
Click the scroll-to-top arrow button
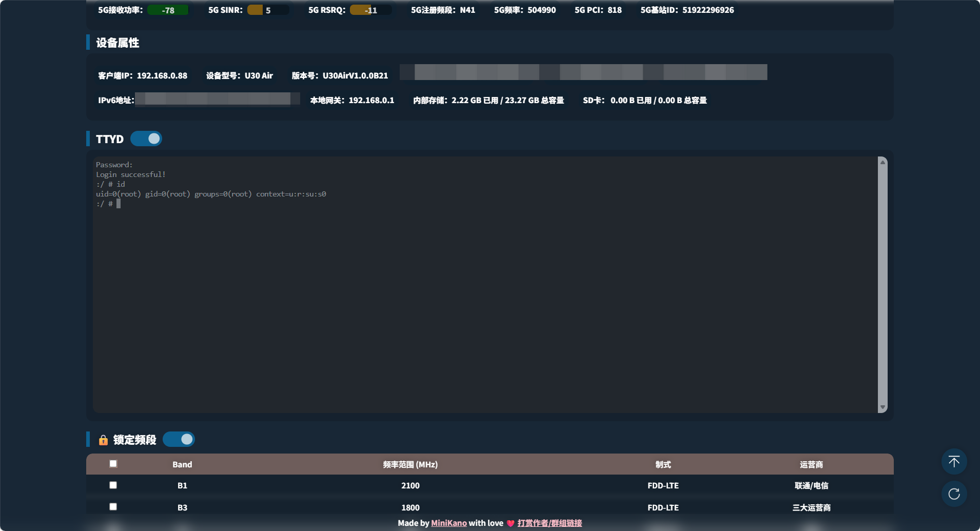point(954,462)
